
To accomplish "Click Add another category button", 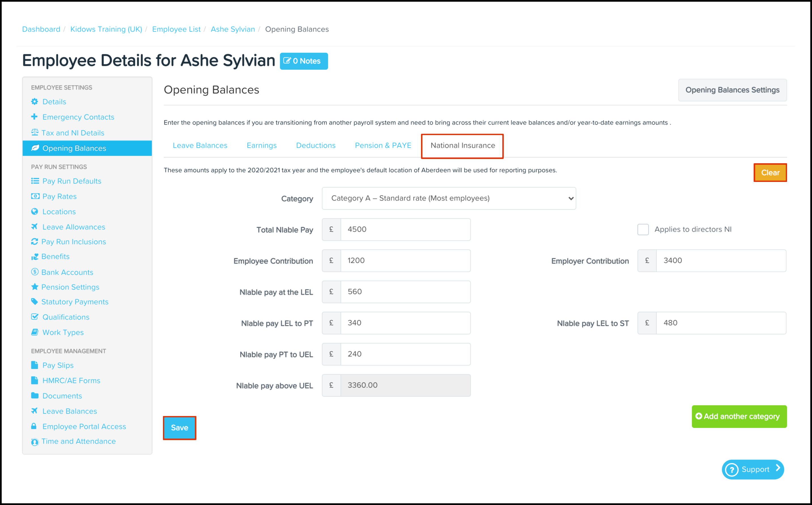I will tap(739, 417).
